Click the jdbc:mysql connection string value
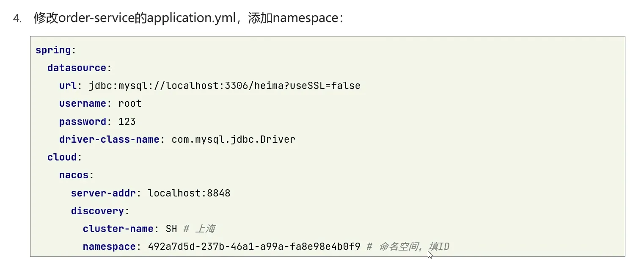The image size is (644, 271). pyautogui.click(x=224, y=86)
